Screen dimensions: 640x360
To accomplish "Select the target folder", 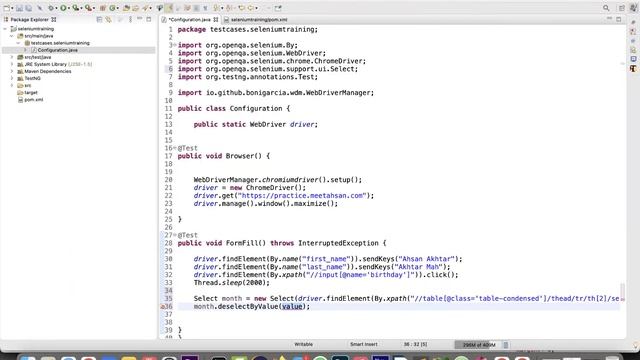I will click(x=31, y=93).
